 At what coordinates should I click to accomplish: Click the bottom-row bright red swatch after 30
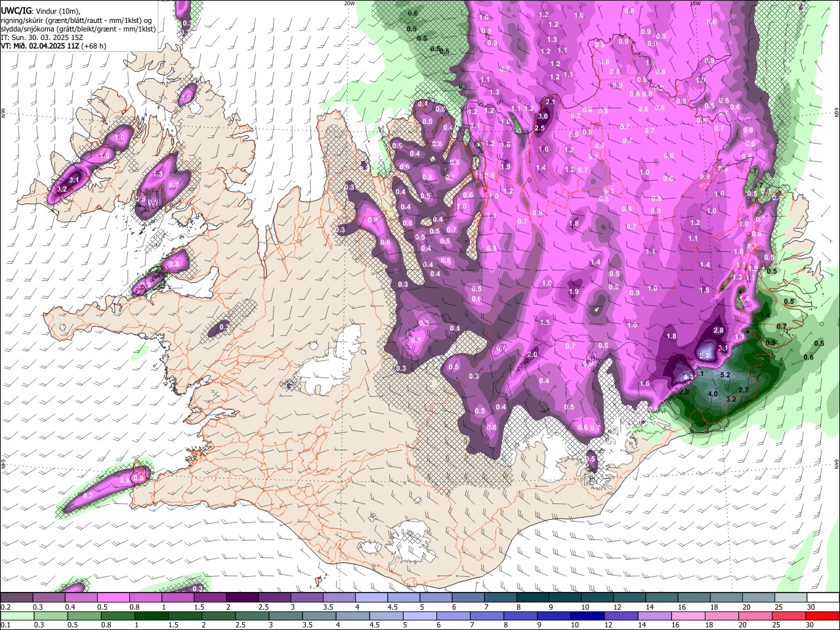[823, 616]
